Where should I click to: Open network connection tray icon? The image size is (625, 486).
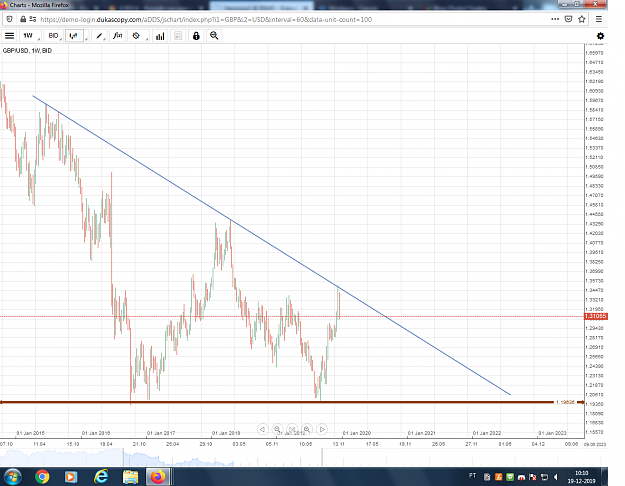[x=544, y=477]
